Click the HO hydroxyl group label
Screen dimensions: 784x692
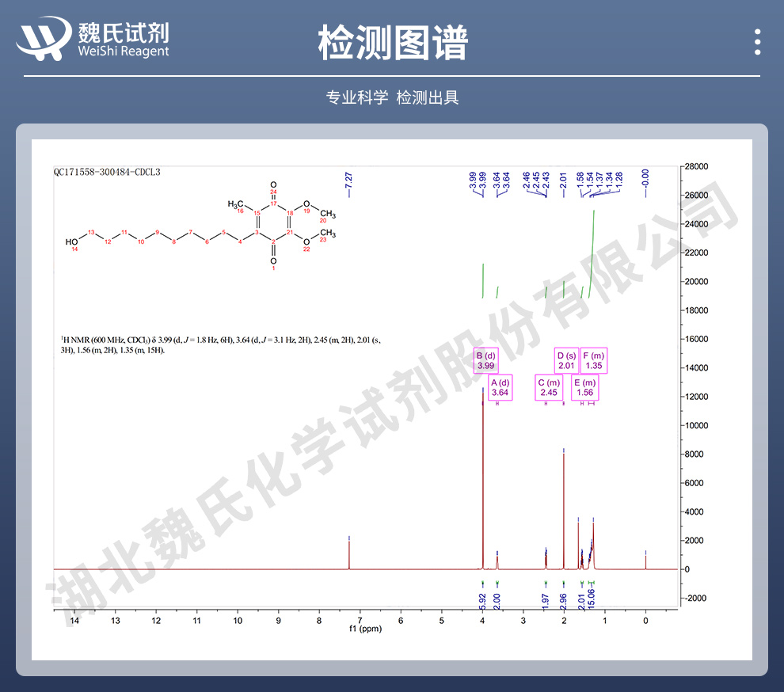(x=71, y=242)
